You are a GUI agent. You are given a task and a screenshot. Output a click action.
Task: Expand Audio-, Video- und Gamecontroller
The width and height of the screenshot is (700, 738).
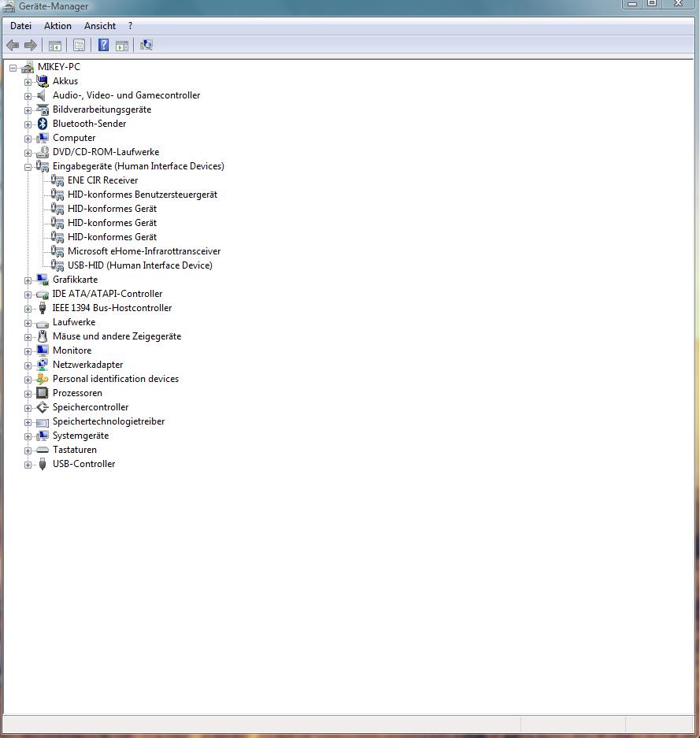click(x=28, y=96)
